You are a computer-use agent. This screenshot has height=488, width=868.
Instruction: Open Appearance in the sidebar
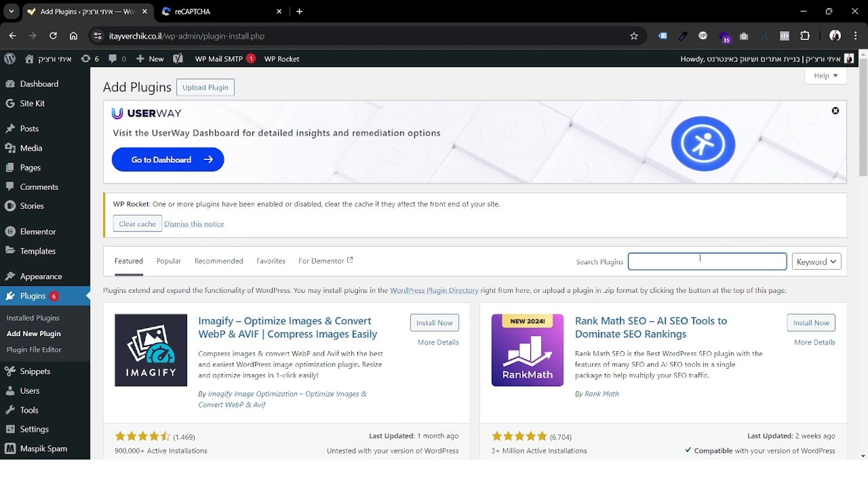(x=45, y=277)
